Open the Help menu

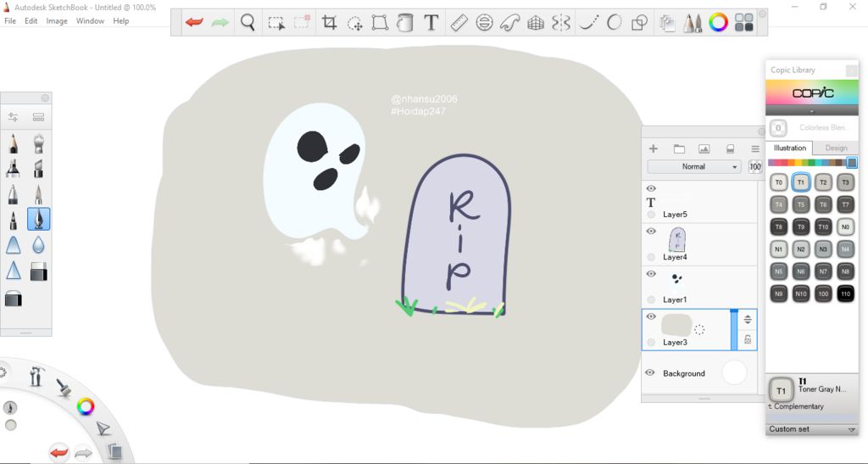pyautogui.click(x=120, y=21)
